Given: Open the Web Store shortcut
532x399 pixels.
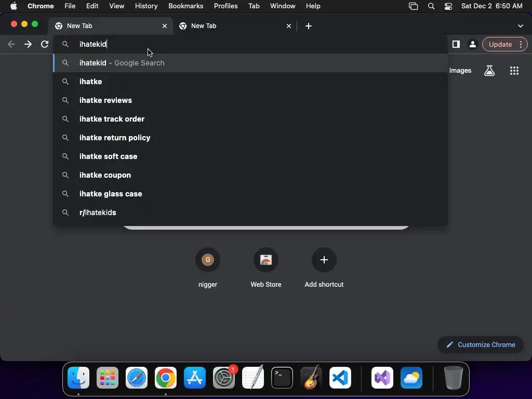Looking at the screenshot, I should [266, 268].
